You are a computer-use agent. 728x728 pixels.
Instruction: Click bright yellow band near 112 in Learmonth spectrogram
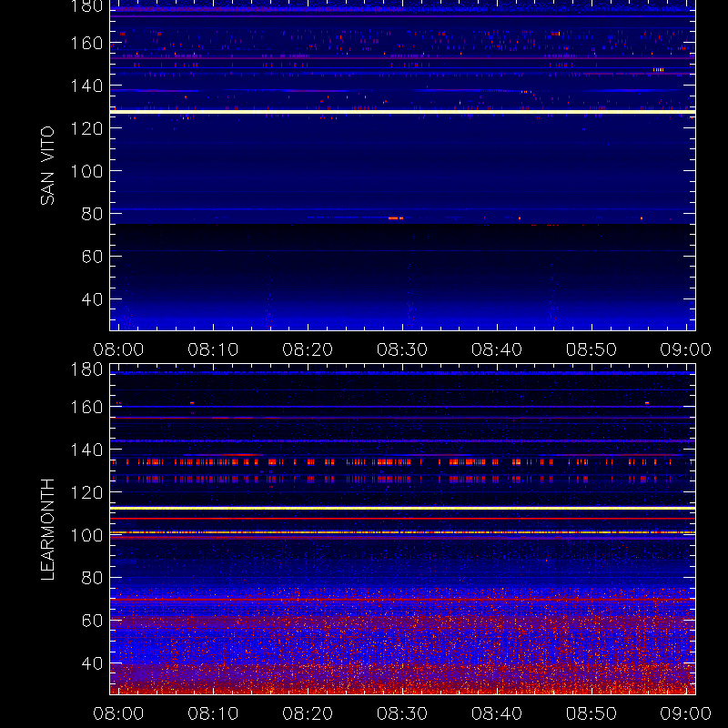(x=402, y=509)
